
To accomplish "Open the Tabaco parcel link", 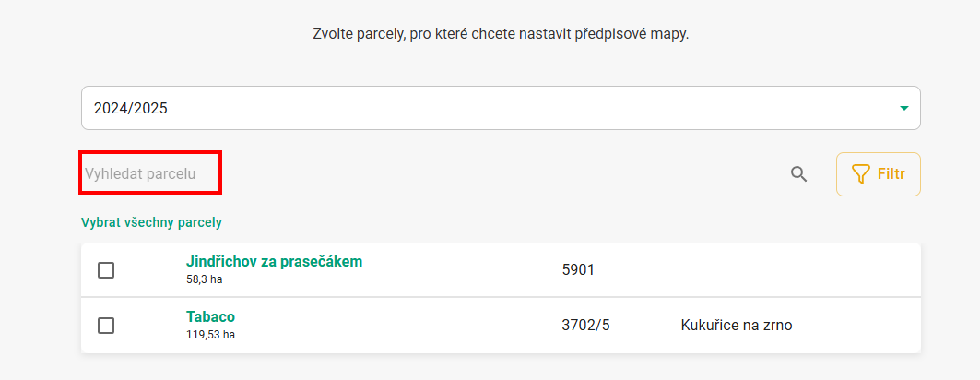I will 210,316.
